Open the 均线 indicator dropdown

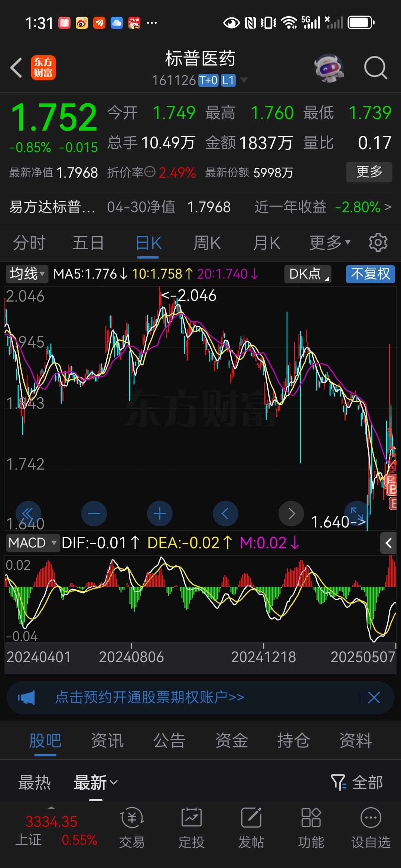pyautogui.click(x=27, y=274)
